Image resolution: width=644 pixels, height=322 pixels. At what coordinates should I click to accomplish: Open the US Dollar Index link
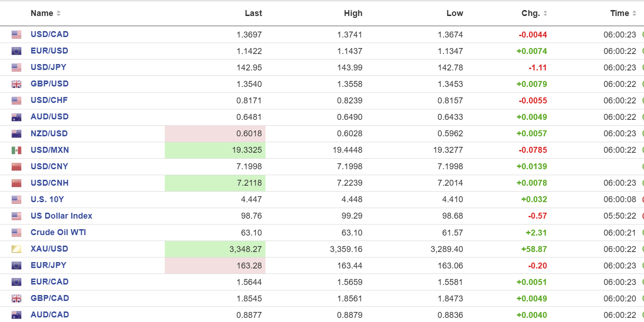(x=61, y=216)
